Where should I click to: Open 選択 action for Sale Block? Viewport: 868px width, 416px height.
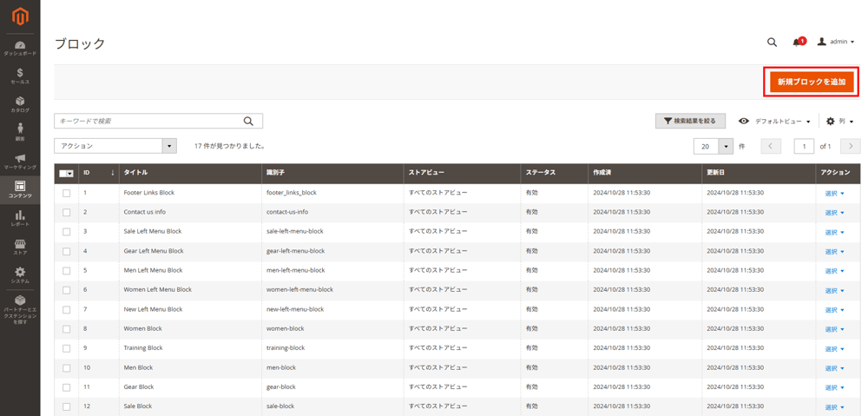(x=834, y=407)
